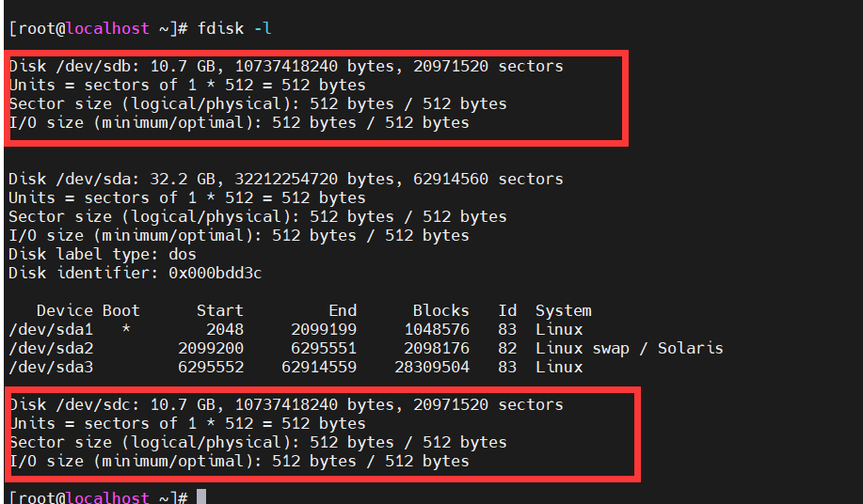This screenshot has width=863, height=504.
Task: Click the "End" column header
Action: pyautogui.click(x=343, y=311)
